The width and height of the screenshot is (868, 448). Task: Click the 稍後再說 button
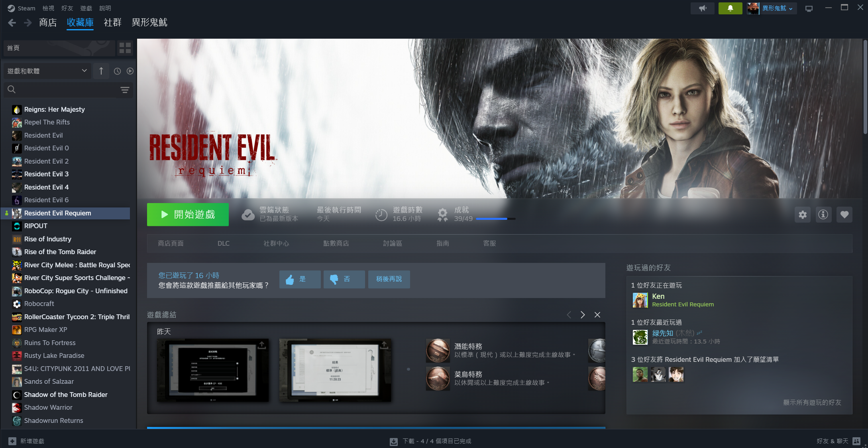[389, 279]
